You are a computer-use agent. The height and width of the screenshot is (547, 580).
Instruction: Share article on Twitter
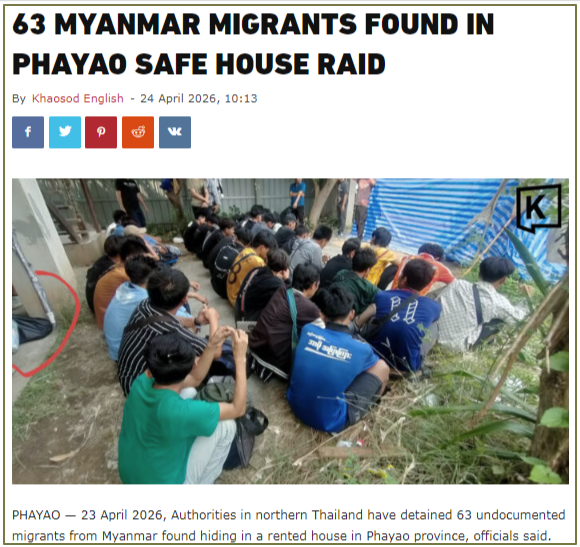(65, 132)
